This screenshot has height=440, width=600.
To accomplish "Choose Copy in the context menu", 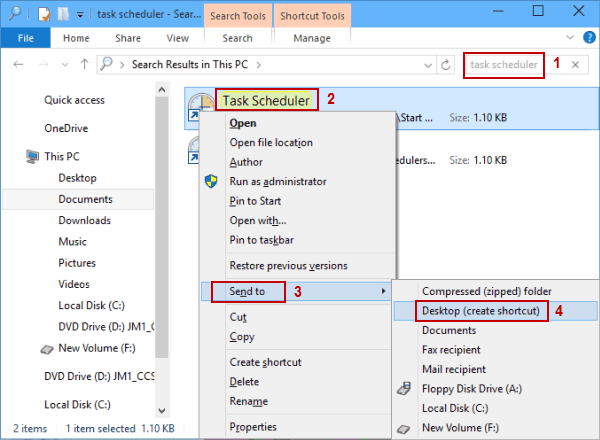I will pyautogui.click(x=242, y=337).
